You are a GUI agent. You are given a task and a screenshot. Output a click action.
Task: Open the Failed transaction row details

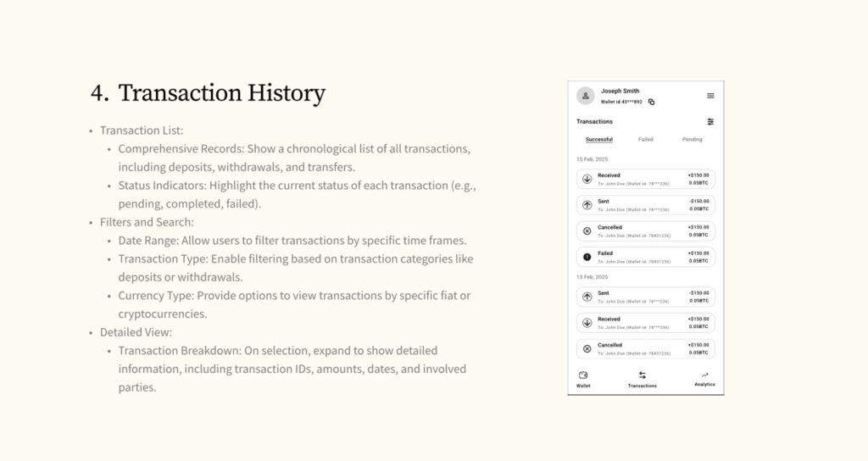pyautogui.click(x=646, y=257)
